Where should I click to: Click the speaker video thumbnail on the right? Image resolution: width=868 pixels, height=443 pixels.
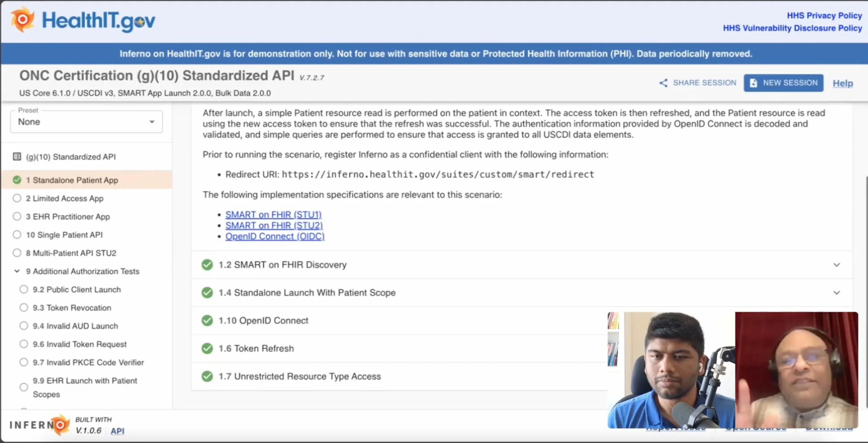tap(796, 369)
